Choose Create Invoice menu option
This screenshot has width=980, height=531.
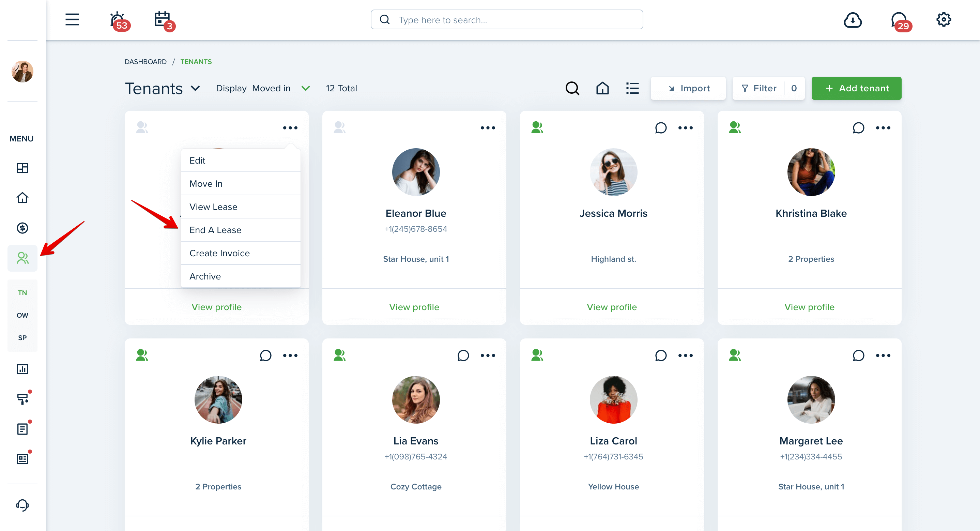[241, 253]
